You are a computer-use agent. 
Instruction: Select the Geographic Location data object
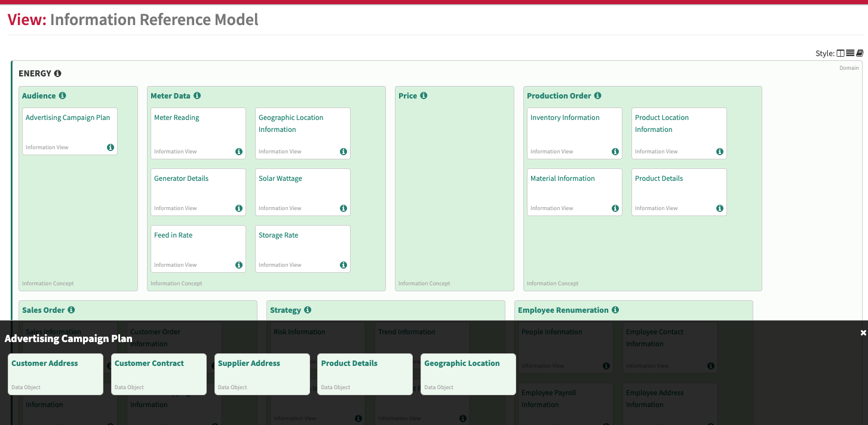468,374
